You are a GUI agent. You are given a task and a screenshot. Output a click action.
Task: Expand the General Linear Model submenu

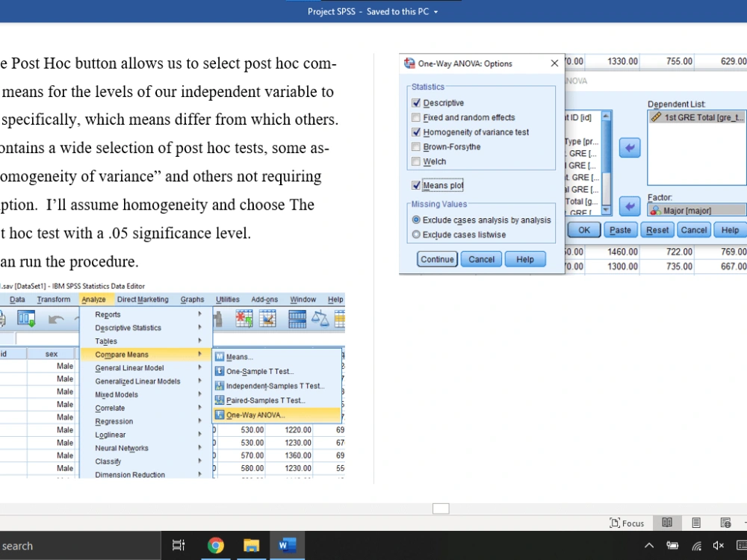(146, 367)
